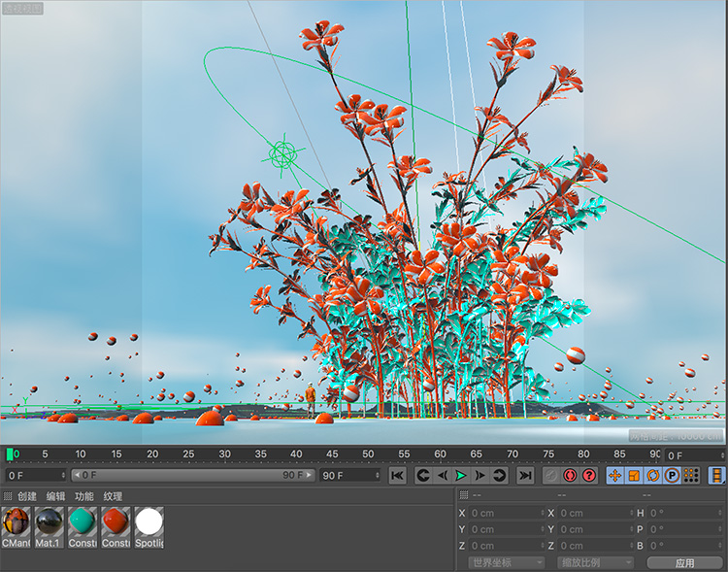This screenshot has height=572, width=728.
Task: Go to the next keyframe
Action: click(x=499, y=475)
